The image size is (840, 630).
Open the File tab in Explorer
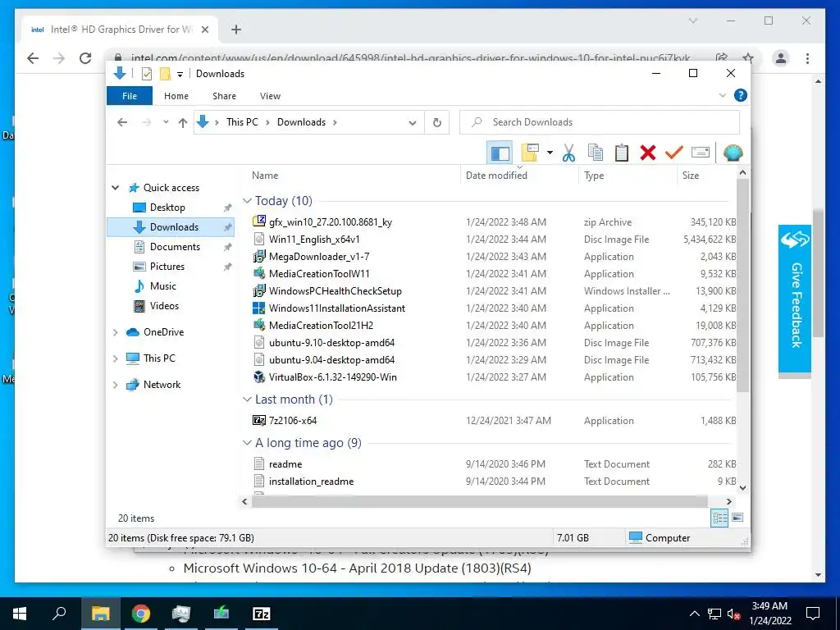pyautogui.click(x=130, y=96)
